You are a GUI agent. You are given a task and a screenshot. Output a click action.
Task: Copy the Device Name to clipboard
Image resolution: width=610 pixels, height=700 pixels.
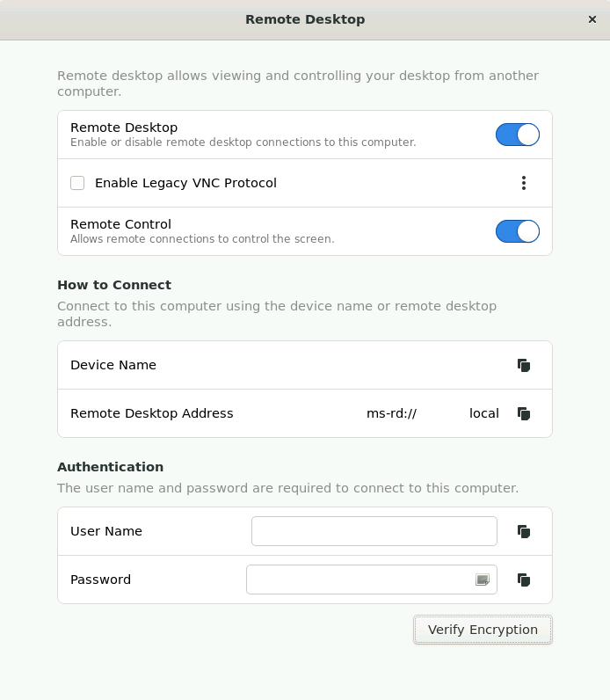tap(524, 365)
